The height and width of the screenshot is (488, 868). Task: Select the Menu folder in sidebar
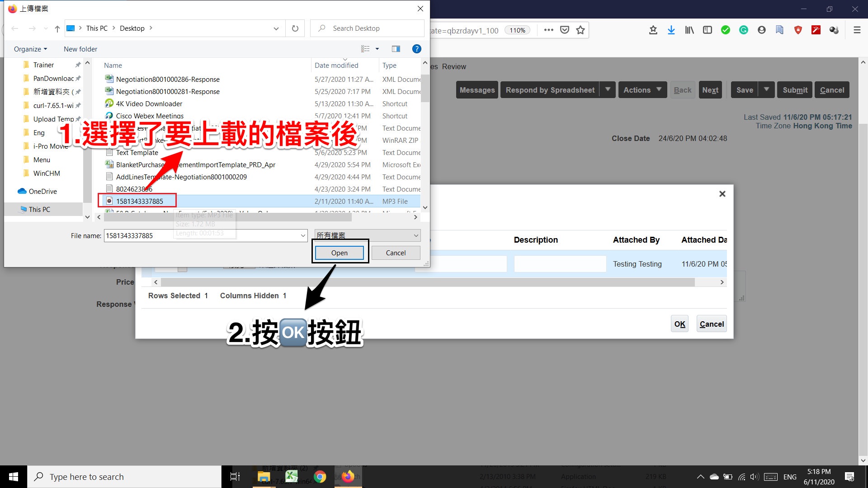tap(42, 160)
